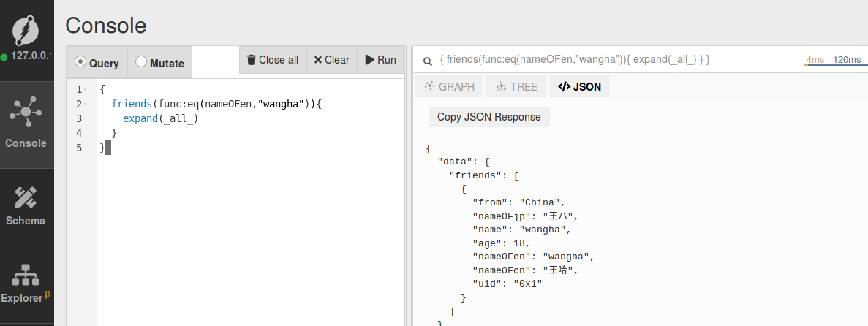Image resolution: width=868 pixels, height=326 pixels.
Task: Click the "uid": "0x1" JSON line
Action: tap(507, 284)
